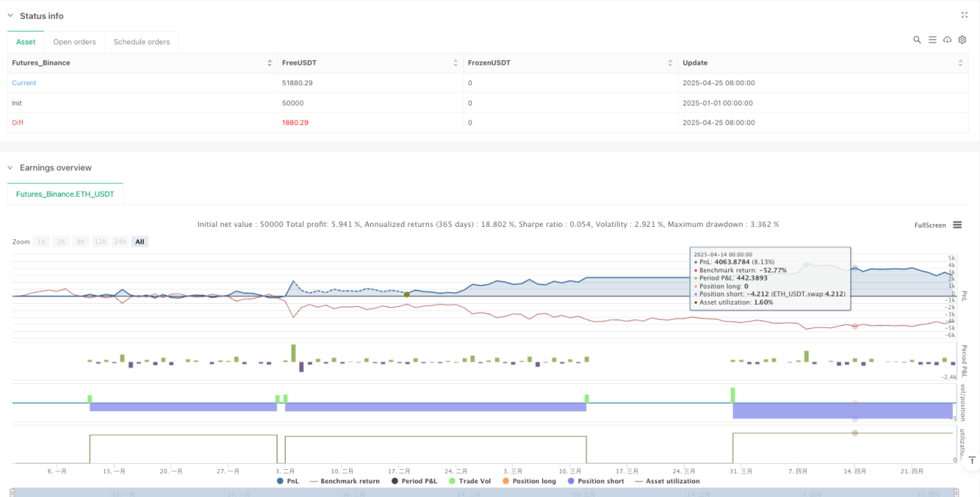Switch to the Open orders tab
The height and width of the screenshot is (497, 980).
(x=74, y=41)
